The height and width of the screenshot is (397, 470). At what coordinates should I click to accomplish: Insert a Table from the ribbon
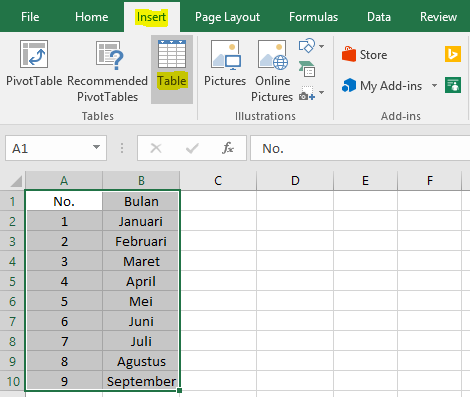click(172, 69)
